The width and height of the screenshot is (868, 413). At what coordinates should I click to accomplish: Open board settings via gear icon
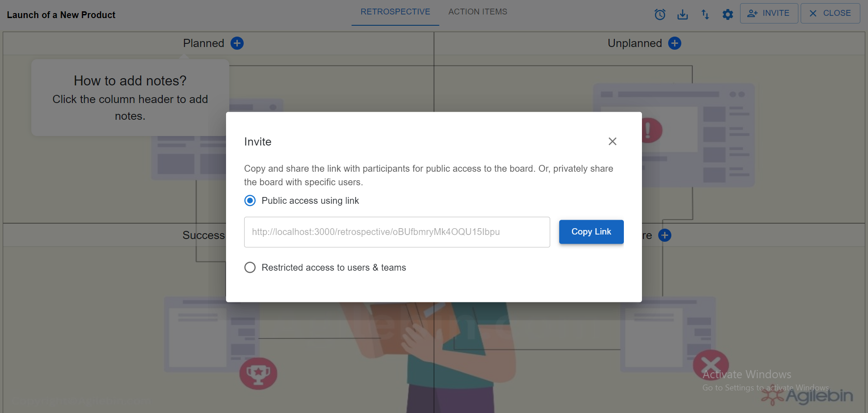tap(727, 14)
